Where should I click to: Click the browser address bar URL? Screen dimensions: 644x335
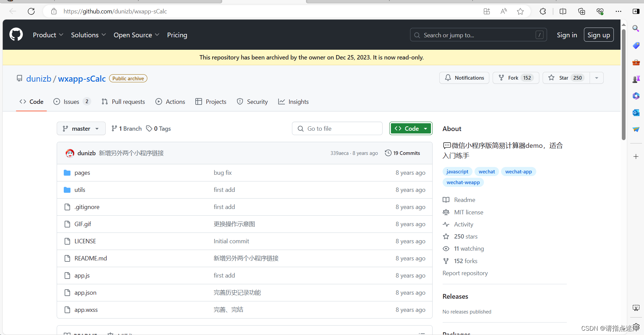(115, 11)
